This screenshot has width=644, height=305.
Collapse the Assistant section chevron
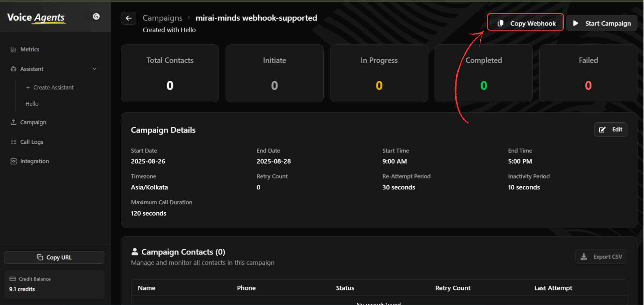(94, 69)
